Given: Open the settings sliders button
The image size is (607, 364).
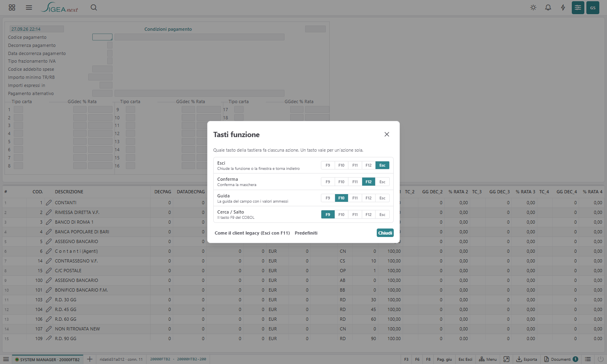Looking at the screenshot, I should [578, 7].
